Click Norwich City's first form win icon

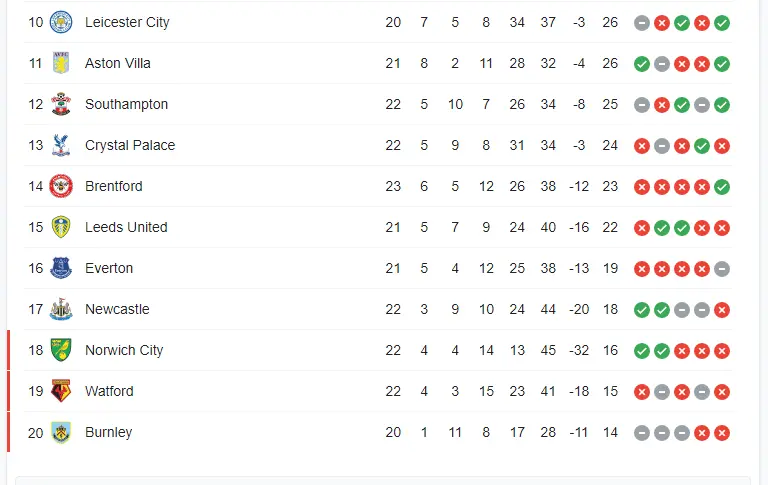pyautogui.click(x=642, y=350)
